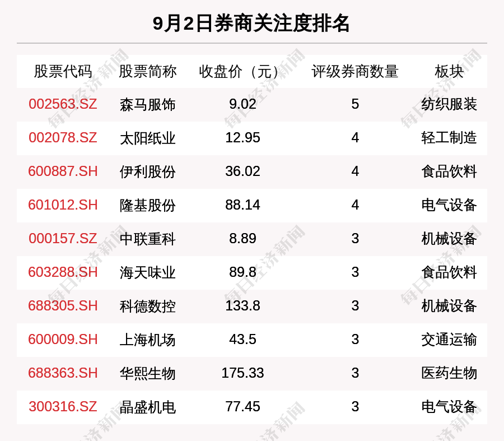Select stock code 600887.SH
504x441 pixels.
point(63,171)
